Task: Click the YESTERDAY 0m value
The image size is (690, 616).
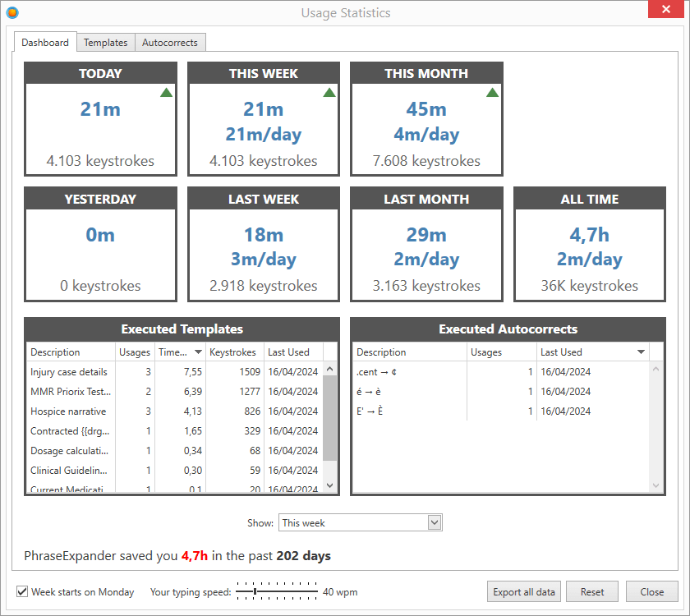Action: pos(100,235)
